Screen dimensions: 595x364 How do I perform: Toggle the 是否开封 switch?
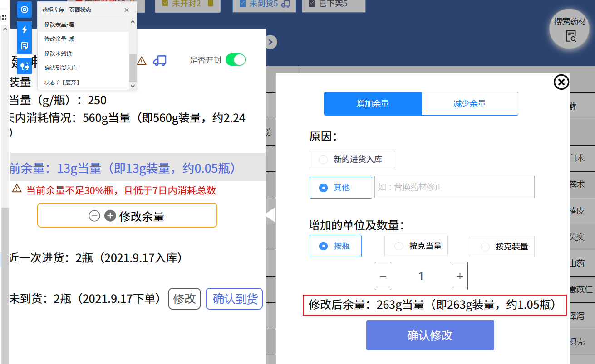(236, 60)
